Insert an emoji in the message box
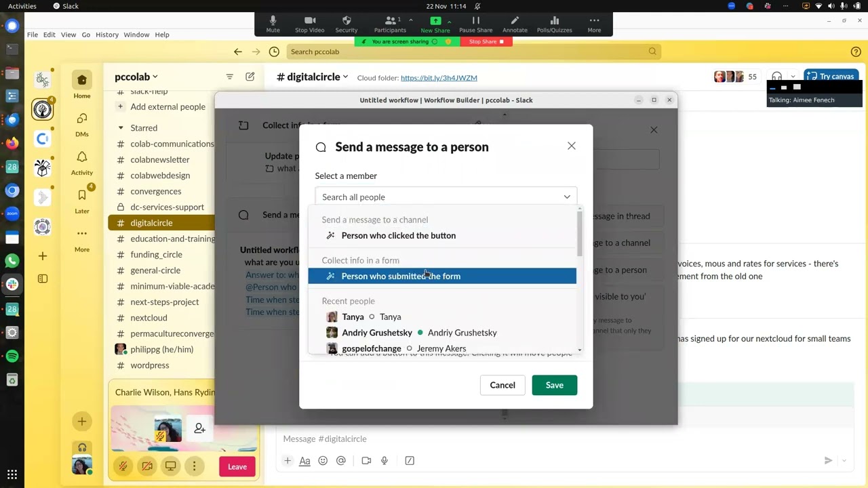 tap(323, 460)
